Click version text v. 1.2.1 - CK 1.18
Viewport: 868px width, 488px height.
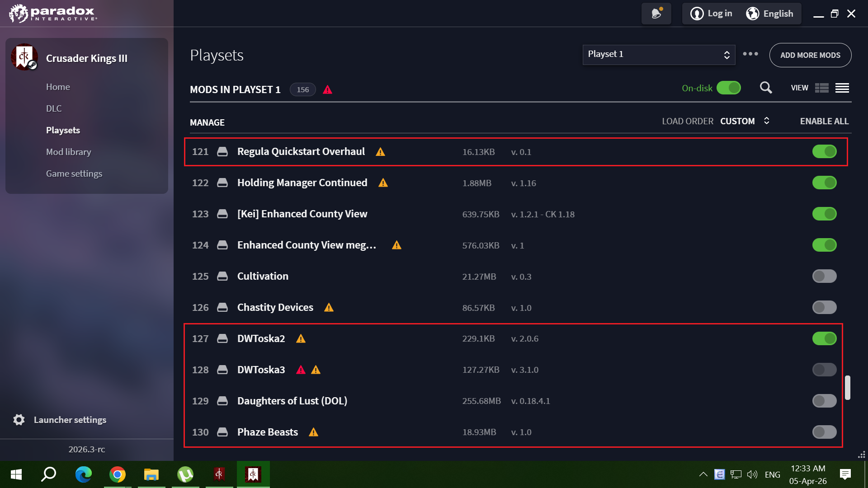pos(542,215)
